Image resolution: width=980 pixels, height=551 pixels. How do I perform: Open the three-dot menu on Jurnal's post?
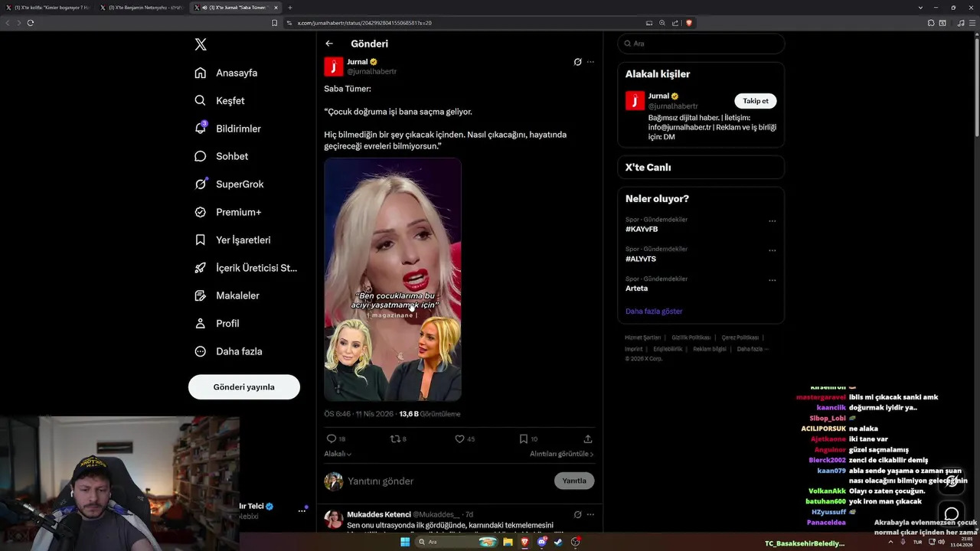click(590, 62)
